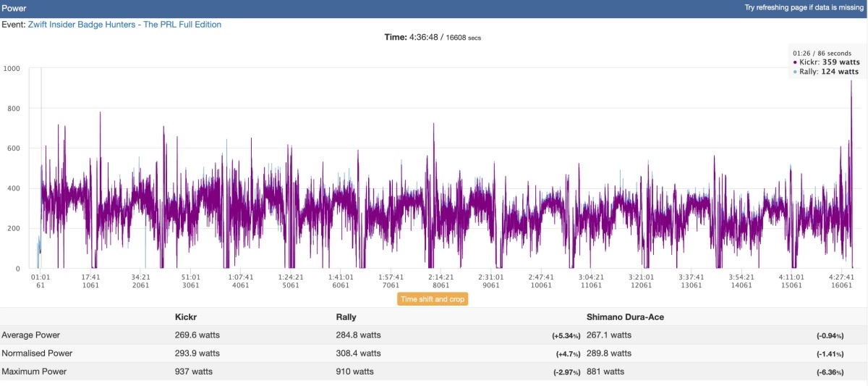The width and height of the screenshot is (868, 386).
Task: Click the 1:07:41 time axis label
Action: pos(240,277)
